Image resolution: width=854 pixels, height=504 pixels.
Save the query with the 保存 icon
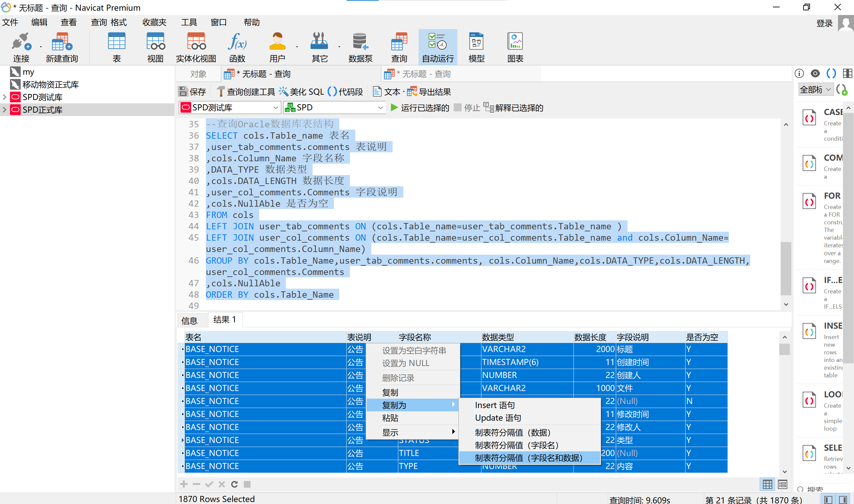(192, 91)
